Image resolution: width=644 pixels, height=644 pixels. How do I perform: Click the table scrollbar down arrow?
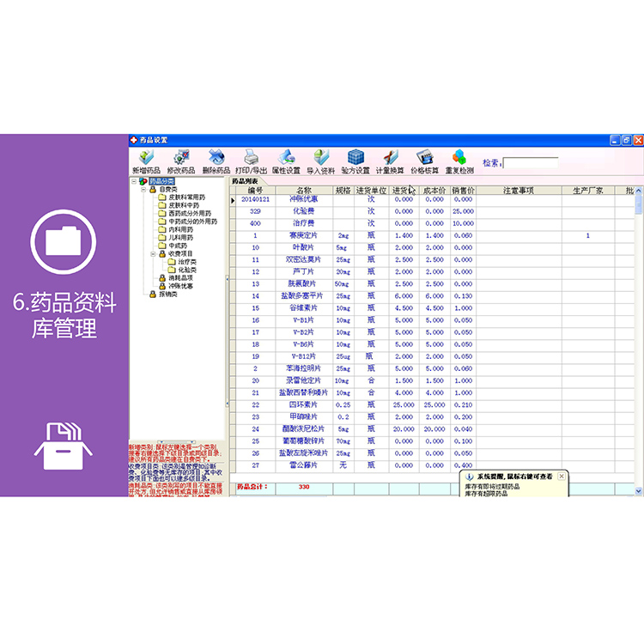point(639,491)
